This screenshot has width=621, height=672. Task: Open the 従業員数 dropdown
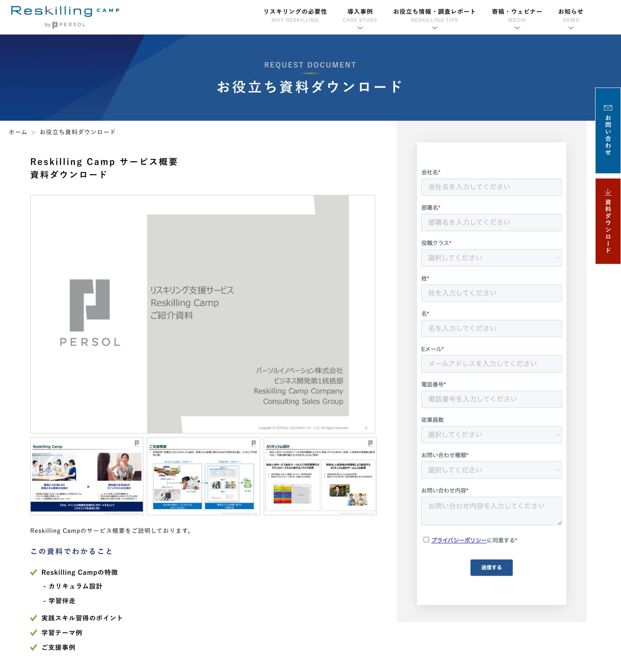click(491, 434)
